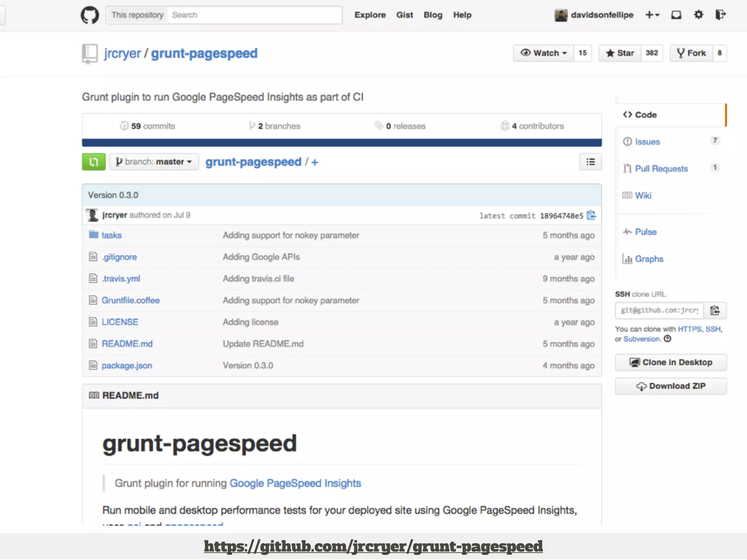The image size is (747, 560).
Task: Click the This repository search scope
Action: (x=137, y=15)
